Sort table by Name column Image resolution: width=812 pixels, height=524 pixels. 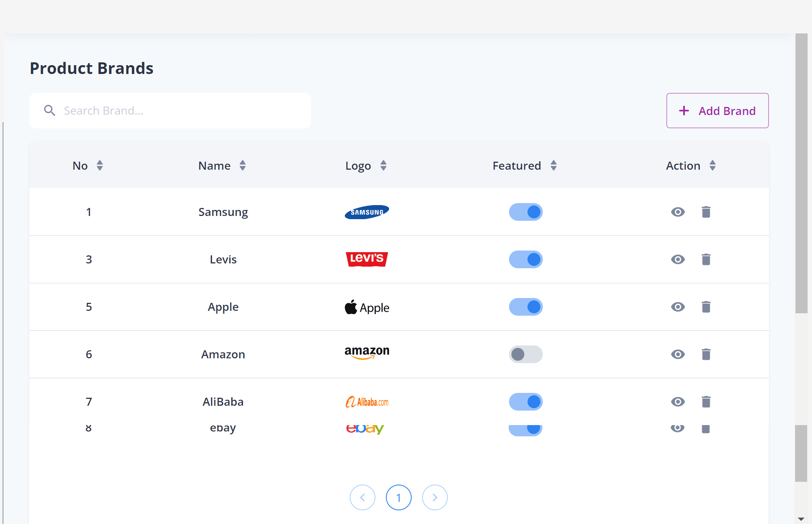[243, 166]
